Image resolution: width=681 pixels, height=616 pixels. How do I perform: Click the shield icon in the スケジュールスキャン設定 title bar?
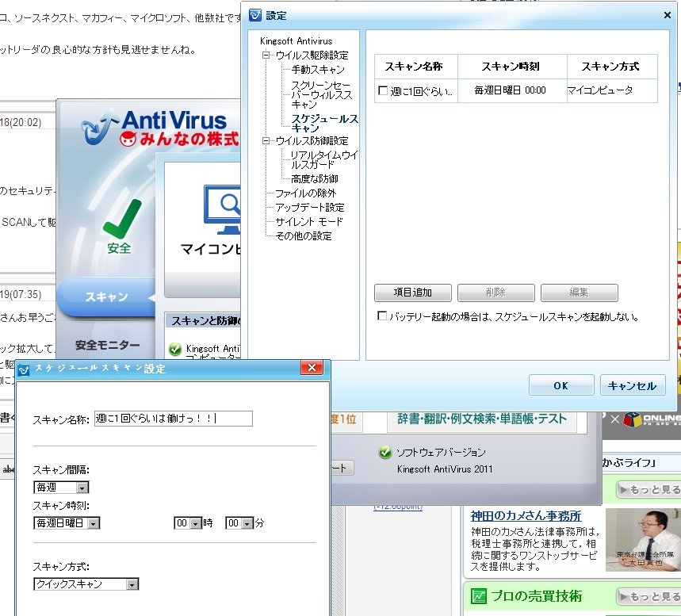tap(24, 369)
